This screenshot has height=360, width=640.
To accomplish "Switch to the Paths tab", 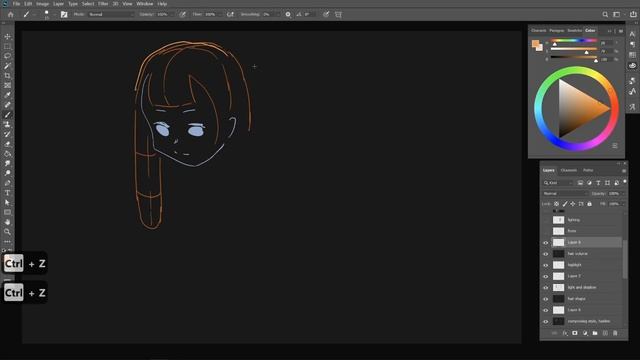I will click(588, 170).
